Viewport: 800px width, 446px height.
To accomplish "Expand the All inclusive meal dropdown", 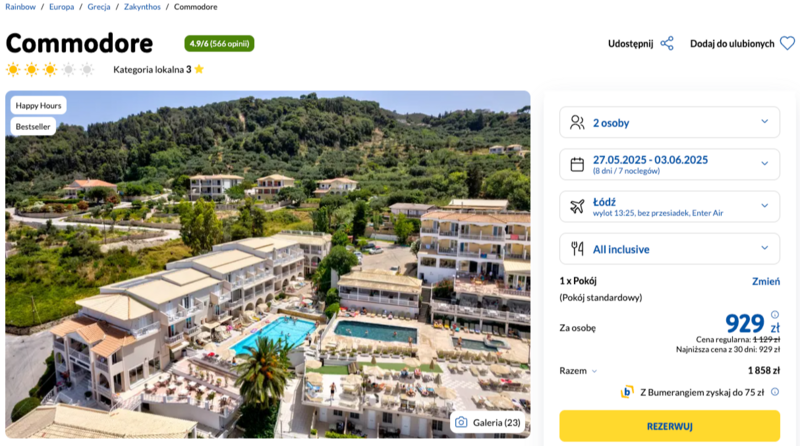I will click(669, 249).
